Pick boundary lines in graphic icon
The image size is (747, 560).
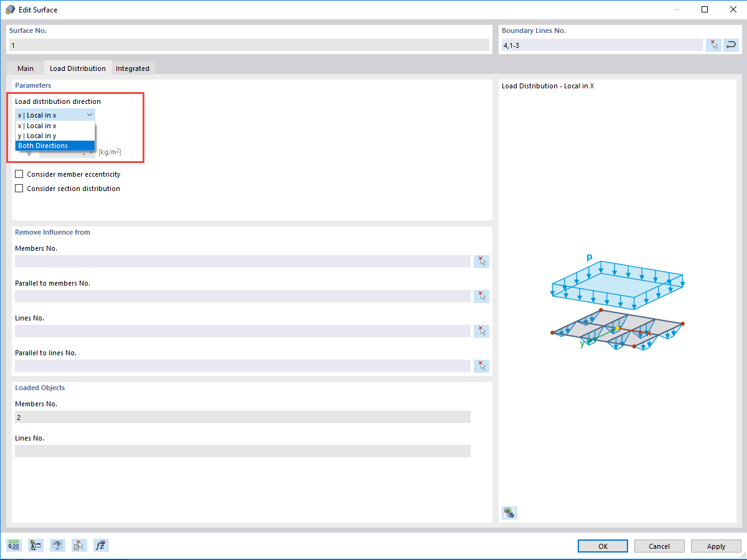(x=713, y=45)
